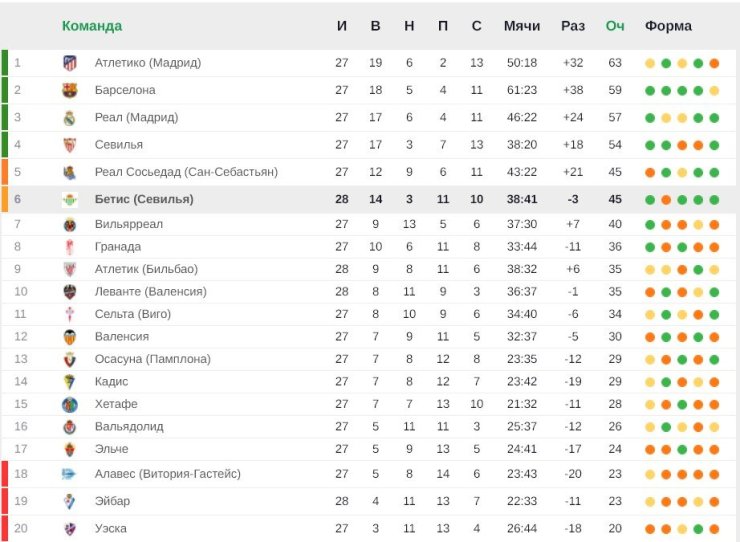This screenshot has height=542, width=740.
Task: Click the Barcelona club crest
Action: 70,90
